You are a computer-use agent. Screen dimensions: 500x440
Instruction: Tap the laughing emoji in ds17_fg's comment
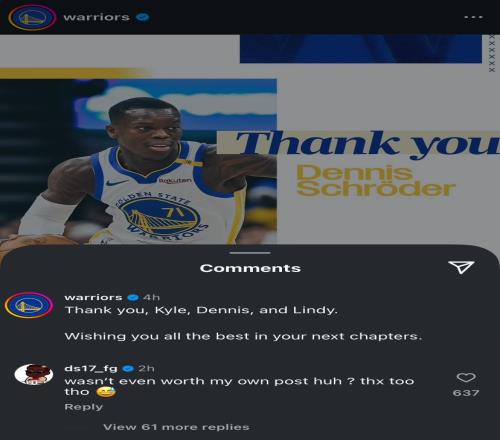(x=106, y=392)
